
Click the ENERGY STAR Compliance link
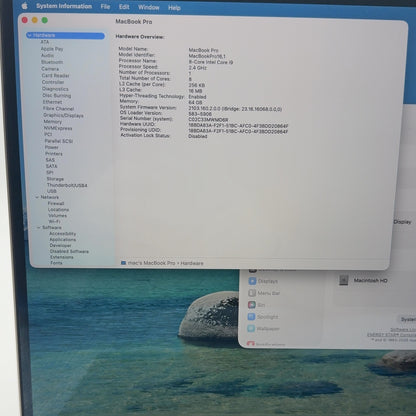tap(391, 335)
